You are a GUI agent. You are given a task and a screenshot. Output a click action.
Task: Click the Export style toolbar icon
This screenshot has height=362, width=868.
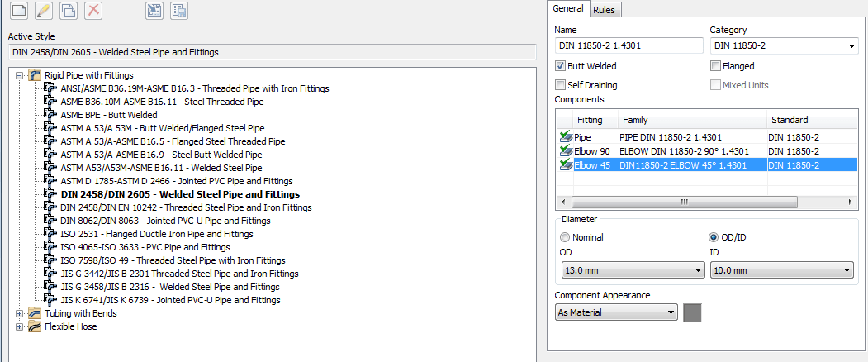[179, 10]
